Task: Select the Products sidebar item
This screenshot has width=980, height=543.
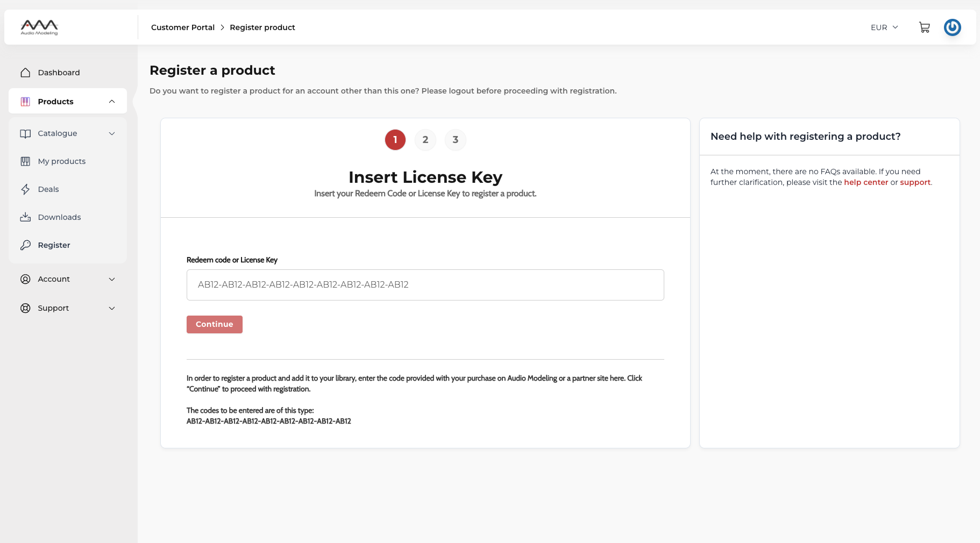Action: 68,101
